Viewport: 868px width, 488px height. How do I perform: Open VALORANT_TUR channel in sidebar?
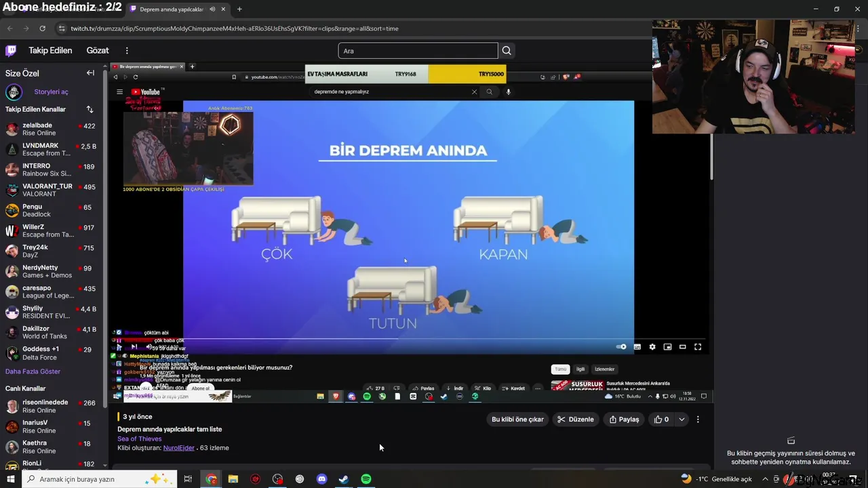pyautogui.click(x=52, y=190)
